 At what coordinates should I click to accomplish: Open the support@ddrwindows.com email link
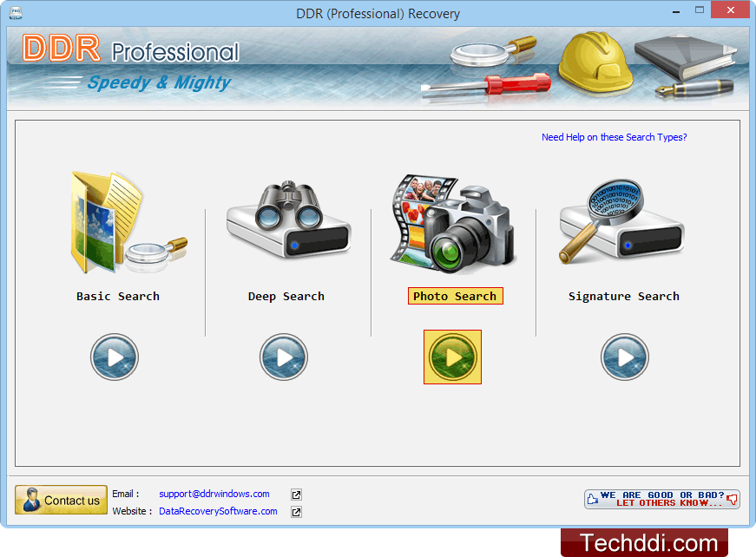[x=214, y=494]
